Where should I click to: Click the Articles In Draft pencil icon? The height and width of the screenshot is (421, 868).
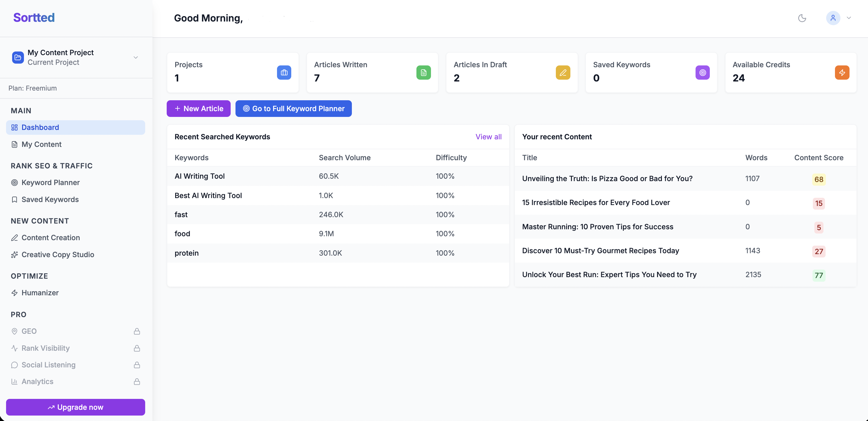click(563, 72)
